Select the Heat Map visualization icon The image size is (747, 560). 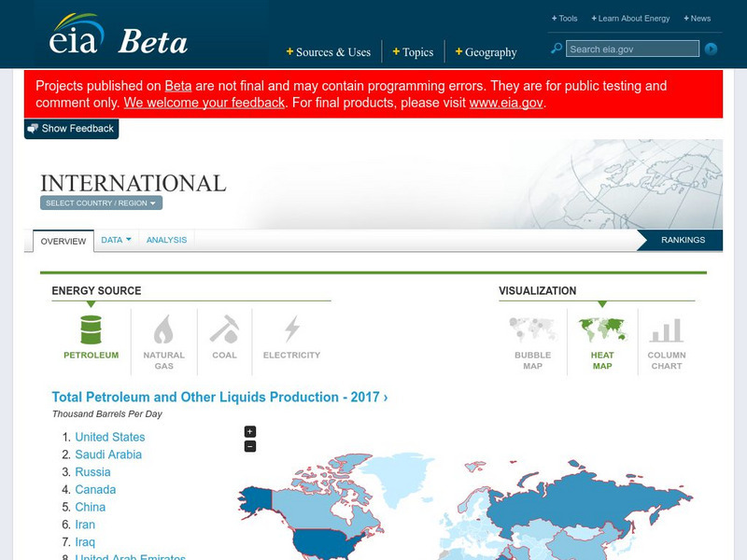601,330
